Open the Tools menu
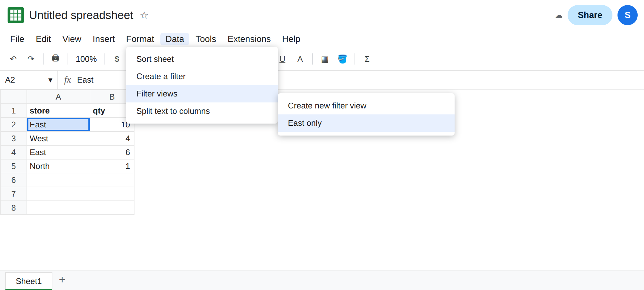This screenshot has width=644, height=290. [x=206, y=39]
